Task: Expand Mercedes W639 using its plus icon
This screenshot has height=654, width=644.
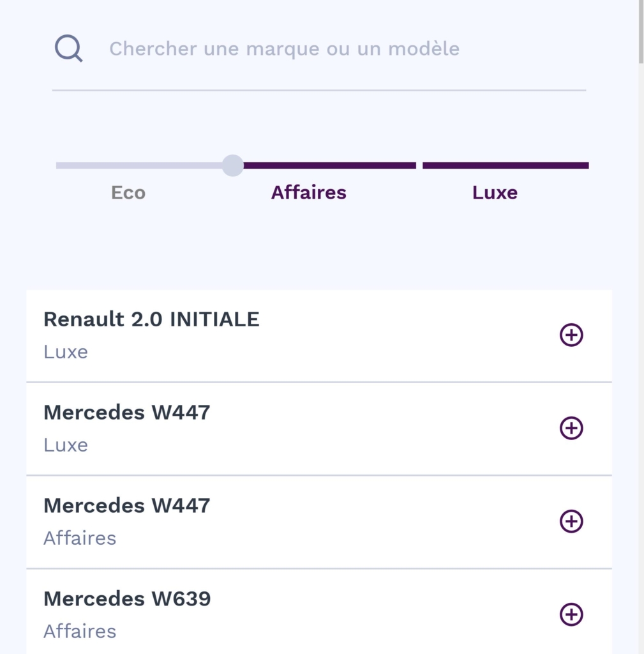Action: (x=571, y=614)
